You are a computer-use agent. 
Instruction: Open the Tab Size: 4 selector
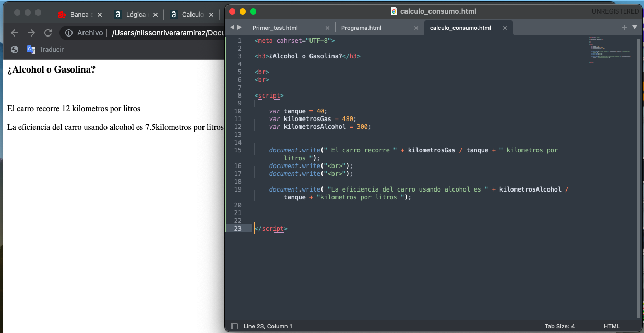pos(559,326)
